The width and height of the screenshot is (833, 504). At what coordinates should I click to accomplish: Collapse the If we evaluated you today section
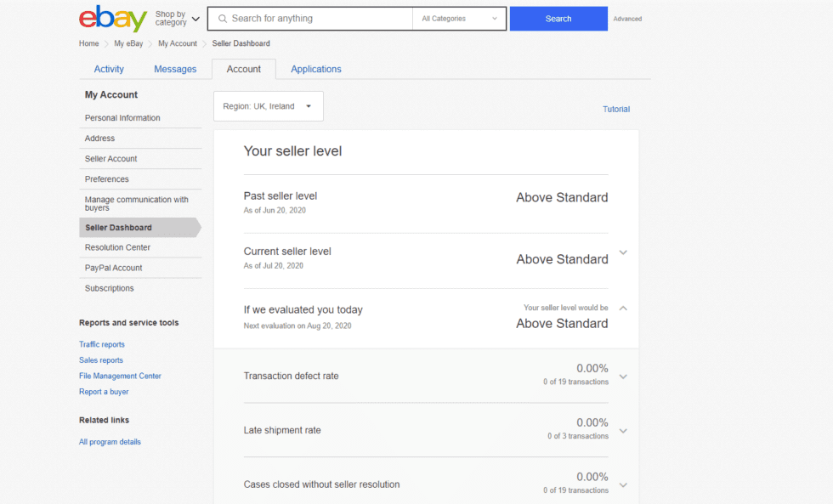(x=623, y=309)
